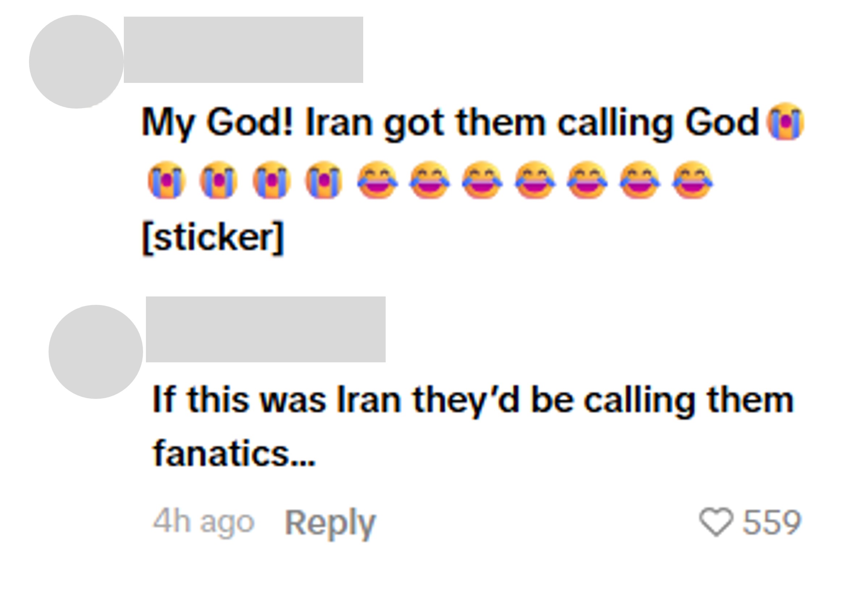Image resolution: width=868 pixels, height=598 pixels.
Task: Select the 'If this was Iran' comment line
Action: tap(473, 400)
